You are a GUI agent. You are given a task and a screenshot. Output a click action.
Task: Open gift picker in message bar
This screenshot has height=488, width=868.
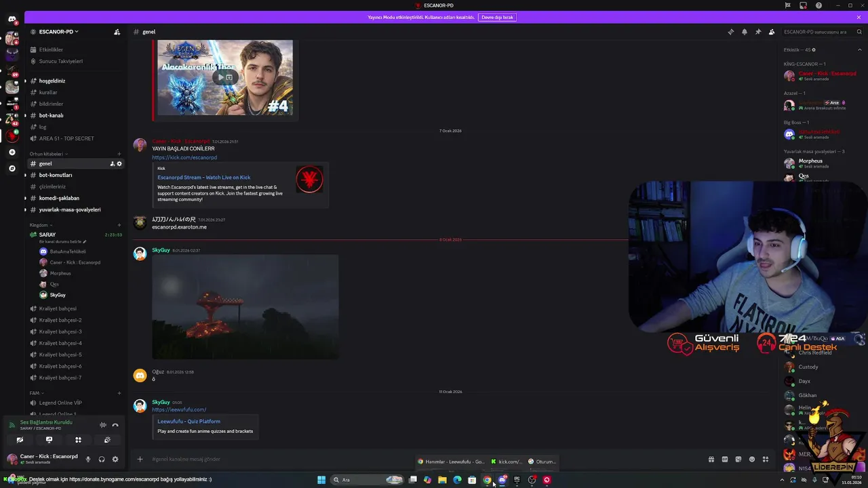click(711, 459)
